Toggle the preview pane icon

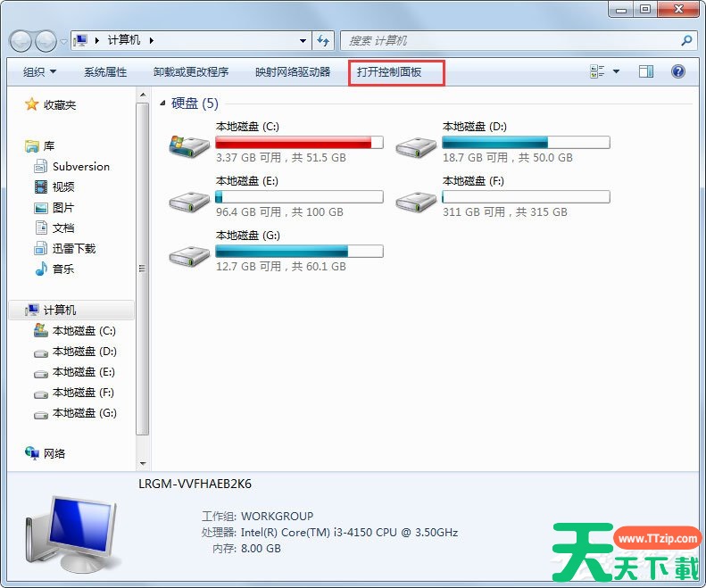[x=646, y=72]
